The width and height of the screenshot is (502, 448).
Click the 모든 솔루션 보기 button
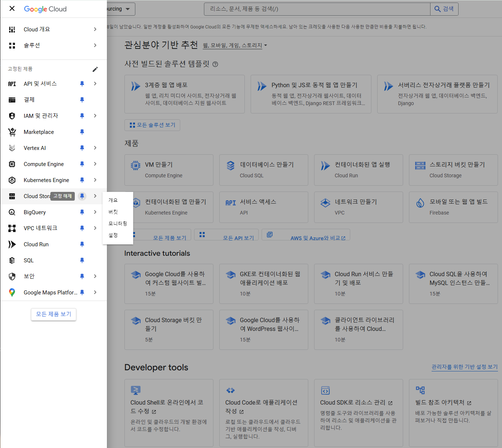[x=152, y=125]
